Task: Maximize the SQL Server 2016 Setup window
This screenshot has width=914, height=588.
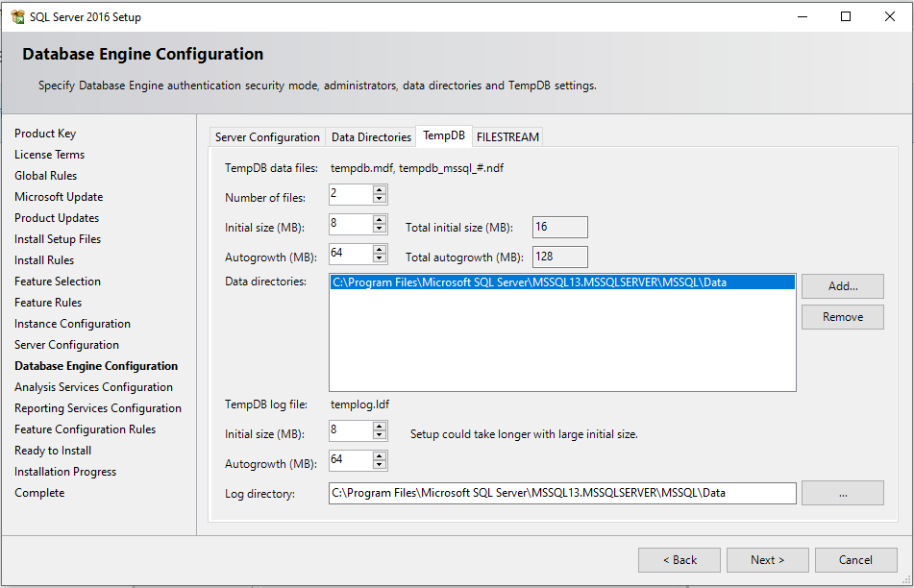Action: pos(846,17)
